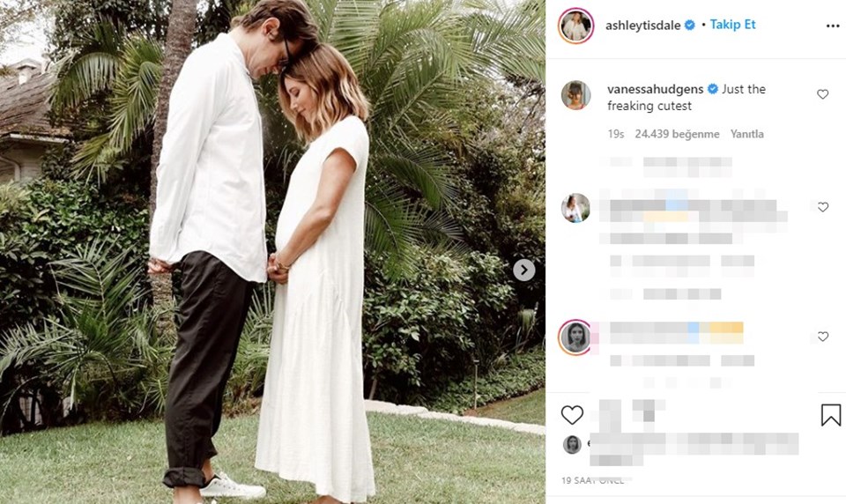Like the post with heart icon
This screenshot has height=504, width=846.
coord(572,415)
